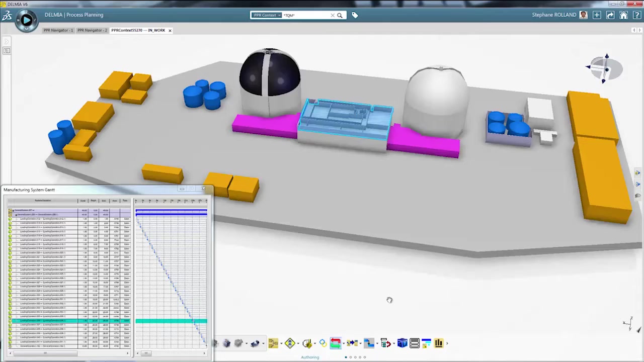Click the 3DS logo icon
This screenshot has height=362, width=644.
click(x=7, y=16)
